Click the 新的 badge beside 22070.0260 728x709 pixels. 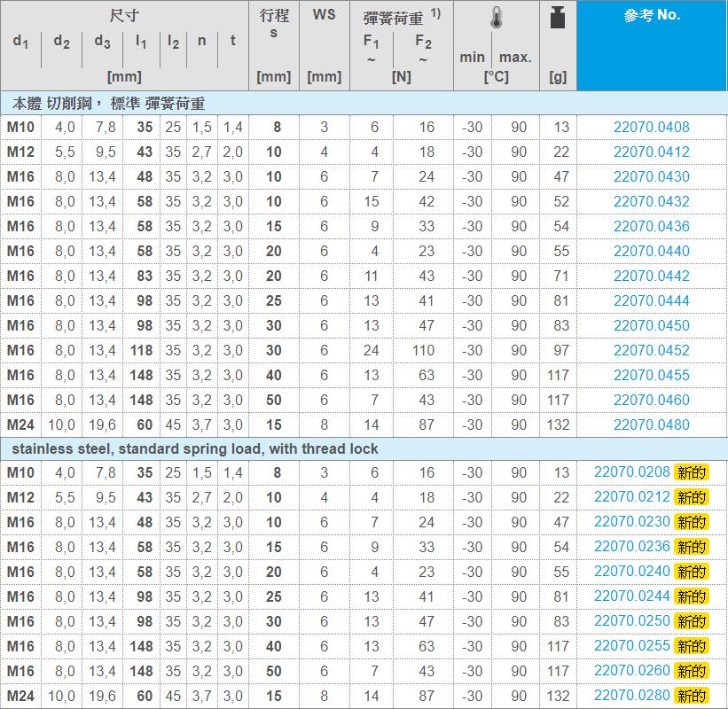tap(691, 671)
